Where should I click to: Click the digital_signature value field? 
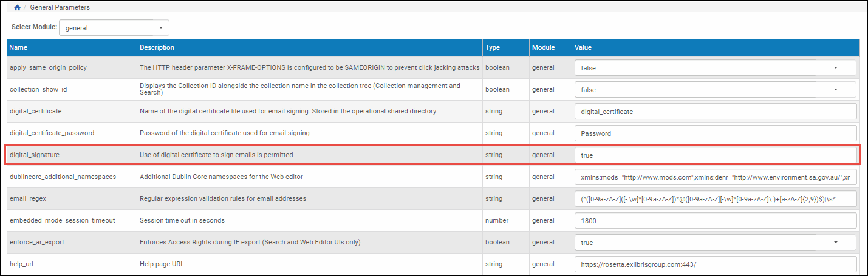click(x=715, y=155)
